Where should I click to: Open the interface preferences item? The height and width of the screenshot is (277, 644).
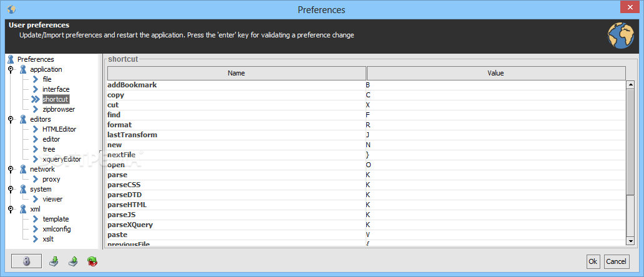pos(56,89)
